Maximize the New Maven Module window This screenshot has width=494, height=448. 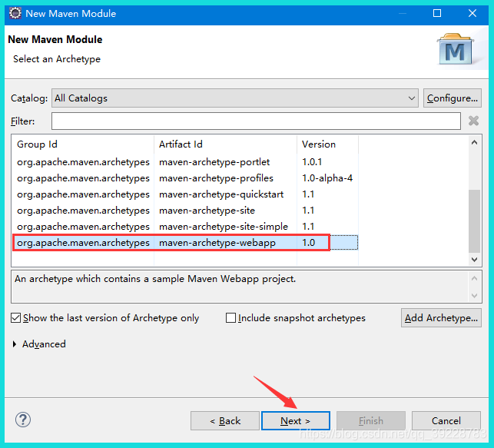click(x=437, y=13)
